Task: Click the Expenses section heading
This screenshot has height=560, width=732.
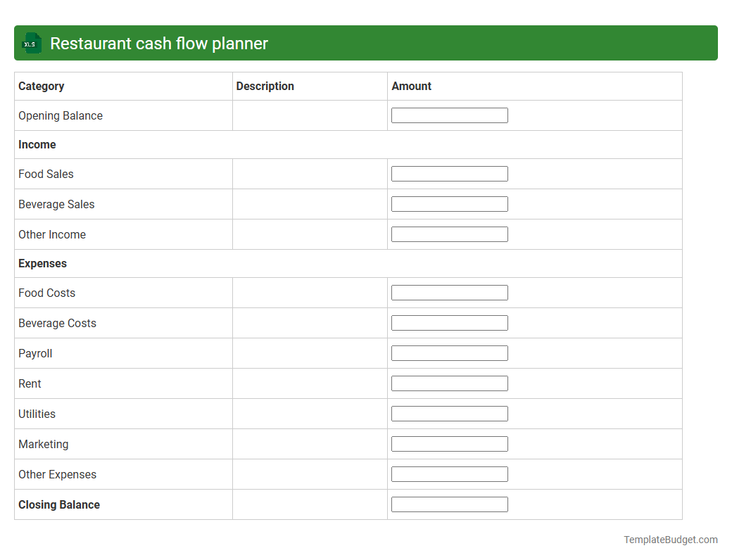Action: pos(42,263)
